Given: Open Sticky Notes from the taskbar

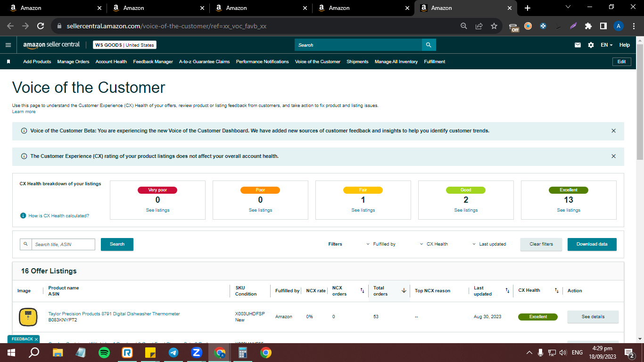Looking at the screenshot, I should (x=150, y=352).
